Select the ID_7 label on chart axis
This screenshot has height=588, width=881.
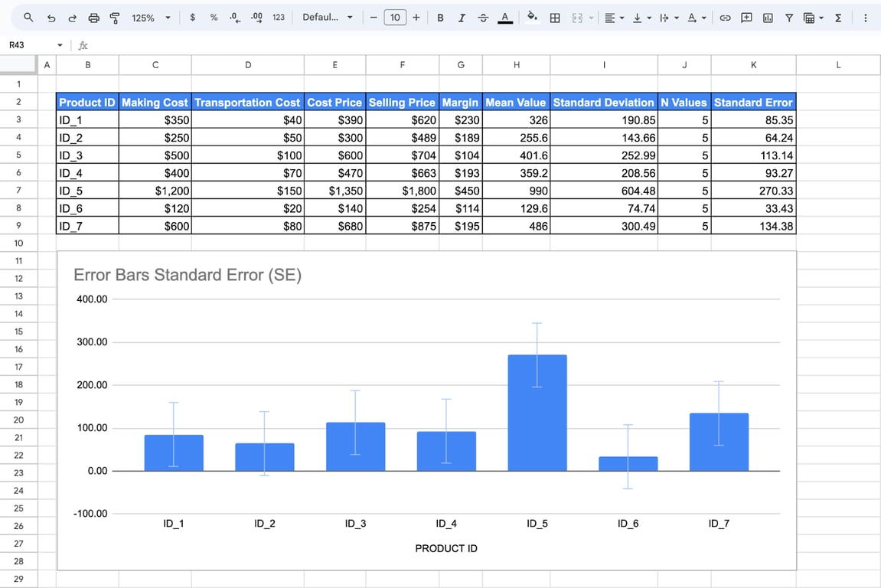[x=719, y=524]
